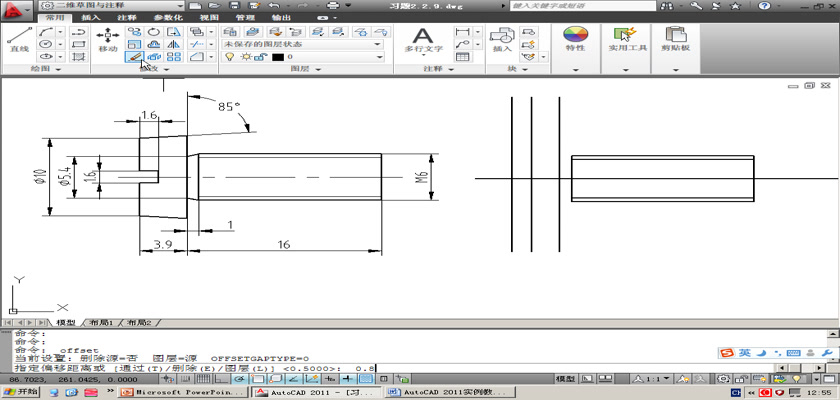
Task: Click the Multiline Text (多行文字) tool
Action: point(423,40)
